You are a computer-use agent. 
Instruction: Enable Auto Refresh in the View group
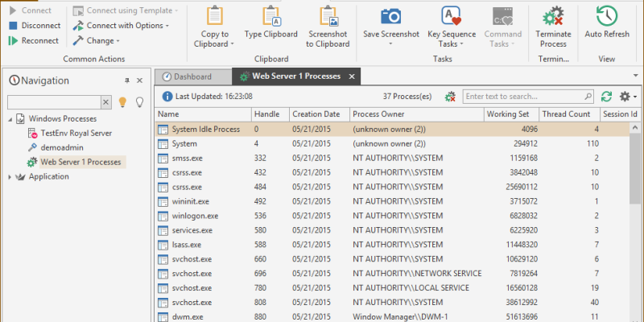pos(606,17)
